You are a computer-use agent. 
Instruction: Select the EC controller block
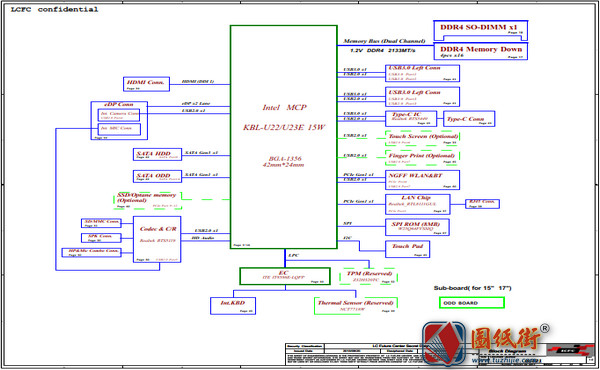[x=285, y=276]
